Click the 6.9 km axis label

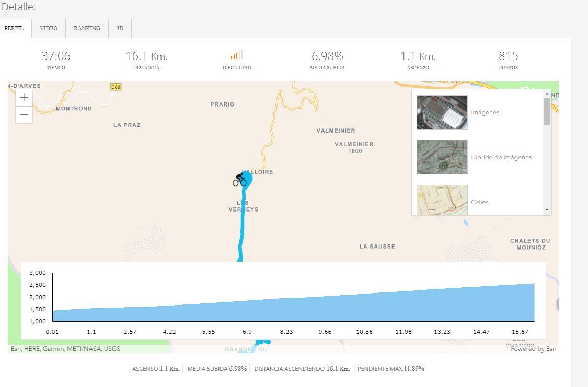(x=247, y=332)
